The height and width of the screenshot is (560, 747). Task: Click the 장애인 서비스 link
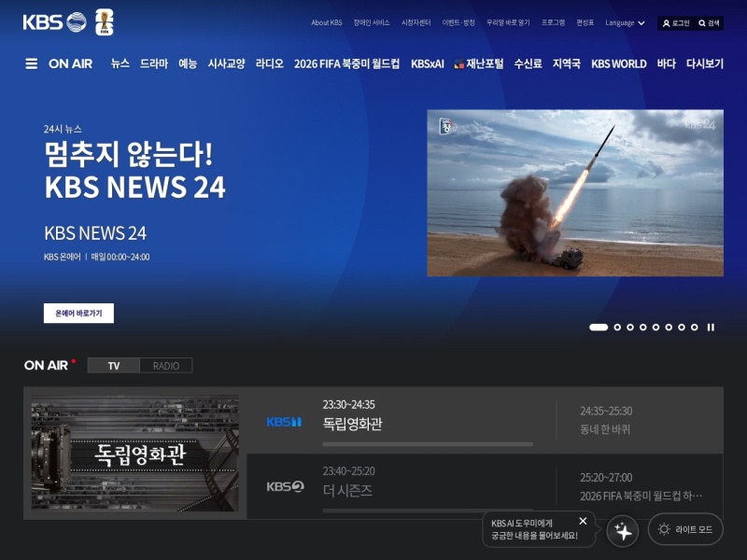pos(372,22)
